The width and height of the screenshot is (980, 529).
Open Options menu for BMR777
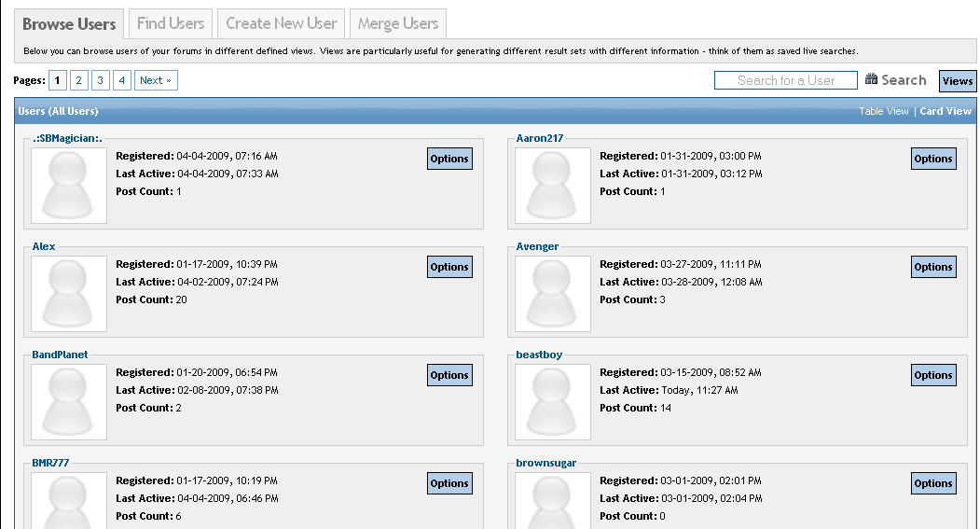click(449, 483)
